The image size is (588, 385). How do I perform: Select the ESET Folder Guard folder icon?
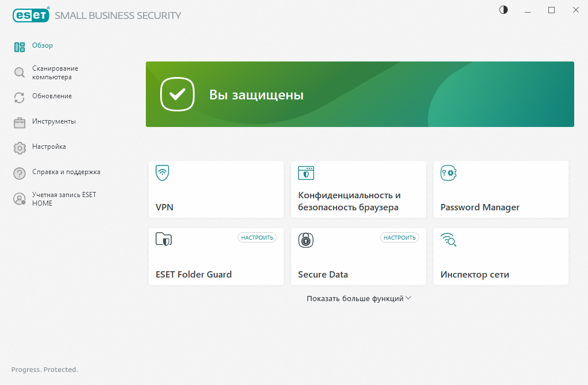pos(163,240)
